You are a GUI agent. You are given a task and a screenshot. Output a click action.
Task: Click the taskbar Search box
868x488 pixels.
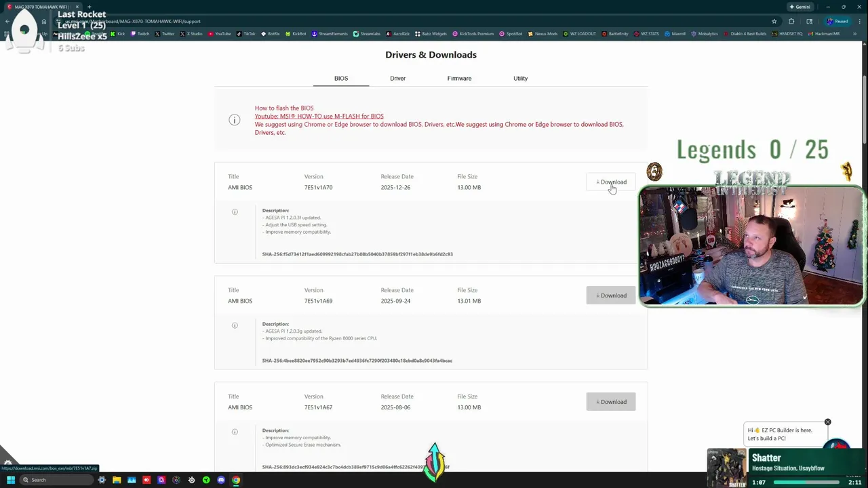[x=56, y=480]
